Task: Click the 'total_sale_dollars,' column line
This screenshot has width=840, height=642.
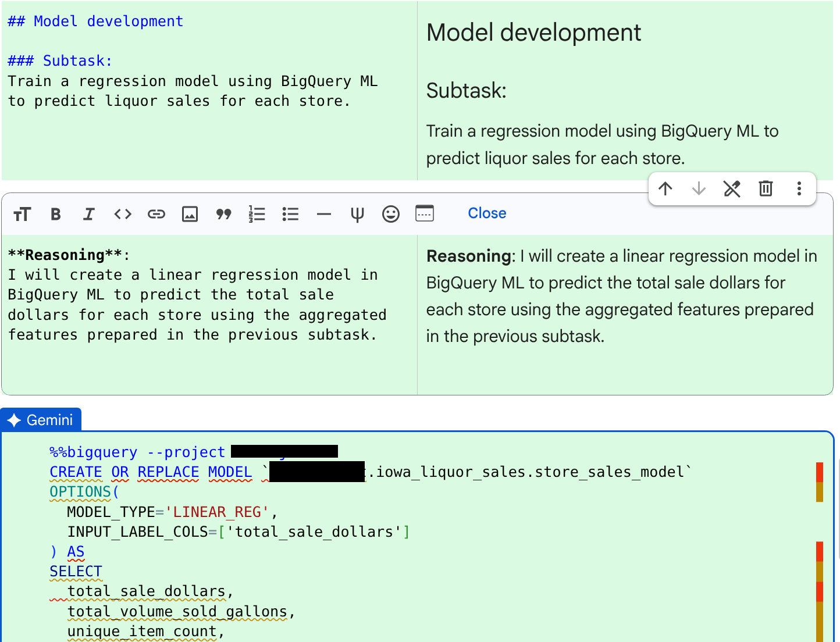Action: pos(150,591)
